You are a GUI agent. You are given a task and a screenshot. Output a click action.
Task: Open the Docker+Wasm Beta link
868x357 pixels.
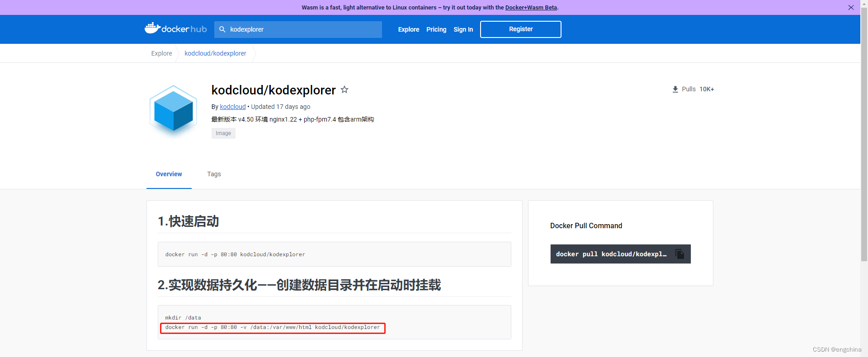[x=531, y=7]
